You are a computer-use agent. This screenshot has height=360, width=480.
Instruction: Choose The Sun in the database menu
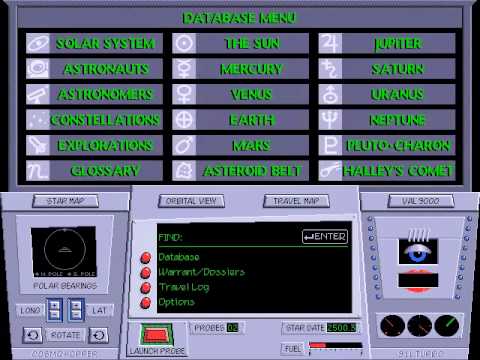(240, 43)
